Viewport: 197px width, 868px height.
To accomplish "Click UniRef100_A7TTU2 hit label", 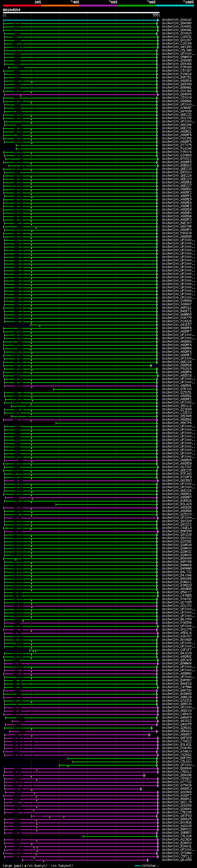I will (177, 782).
